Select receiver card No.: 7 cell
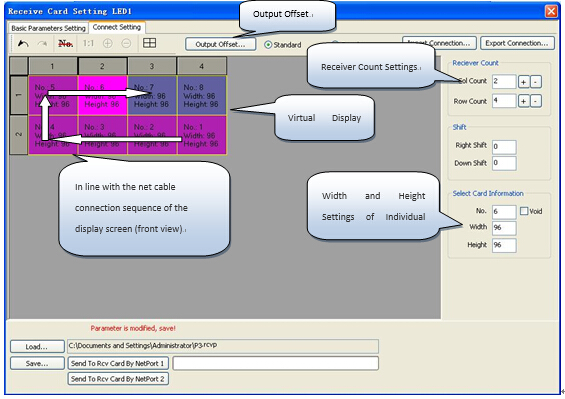The height and width of the screenshot is (399, 565). [x=152, y=96]
